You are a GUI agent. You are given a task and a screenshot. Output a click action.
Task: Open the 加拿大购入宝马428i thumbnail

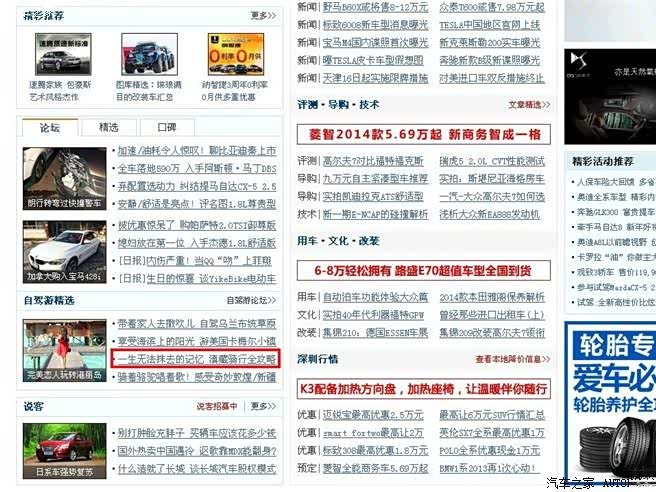(x=64, y=252)
